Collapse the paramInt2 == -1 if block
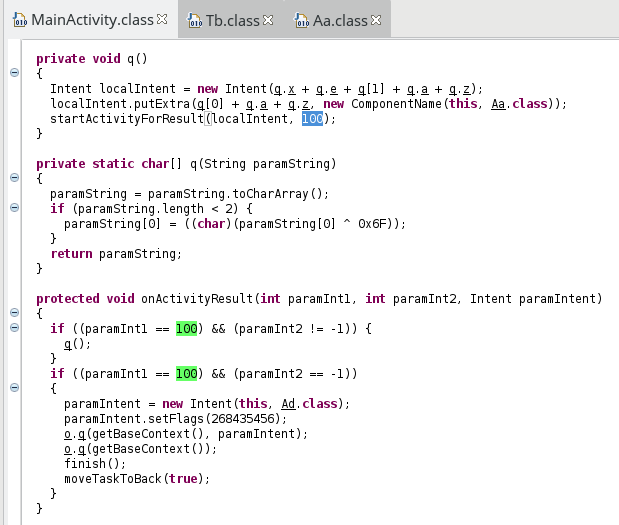This screenshot has width=619, height=525. pyautogui.click(x=15, y=388)
